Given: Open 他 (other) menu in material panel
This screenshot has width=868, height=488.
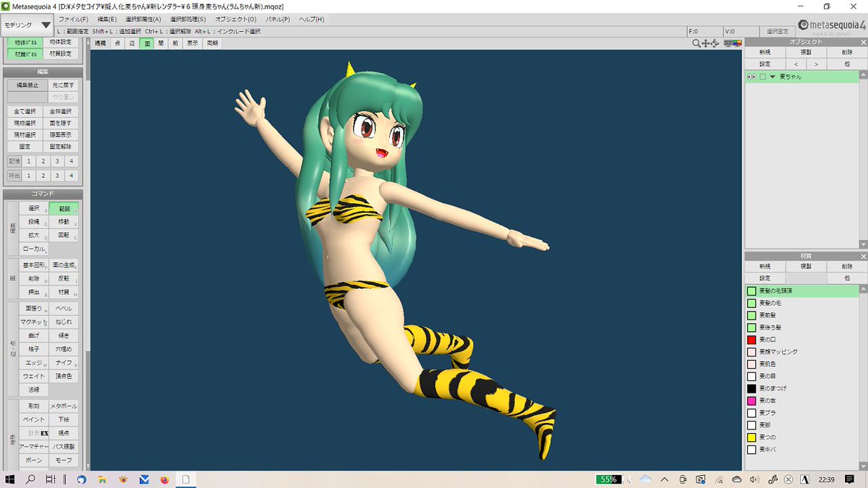Looking at the screenshot, I should tap(846, 278).
